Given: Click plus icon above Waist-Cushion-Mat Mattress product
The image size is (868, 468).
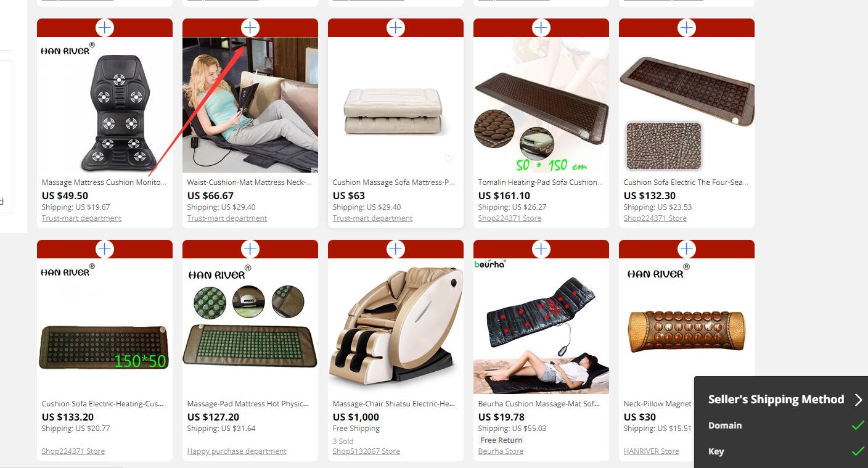Looking at the screenshot, I should click(x=250, y=27).
